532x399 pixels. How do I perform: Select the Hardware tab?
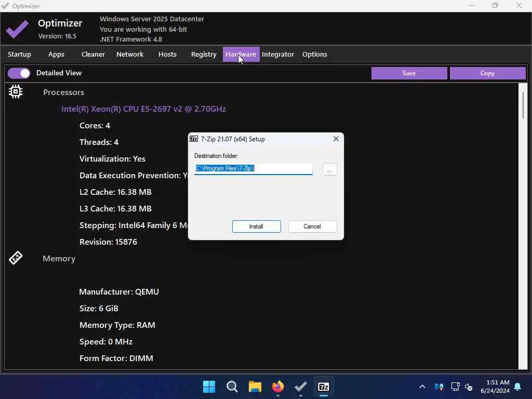pyautogui.click(x=241, y=54)
